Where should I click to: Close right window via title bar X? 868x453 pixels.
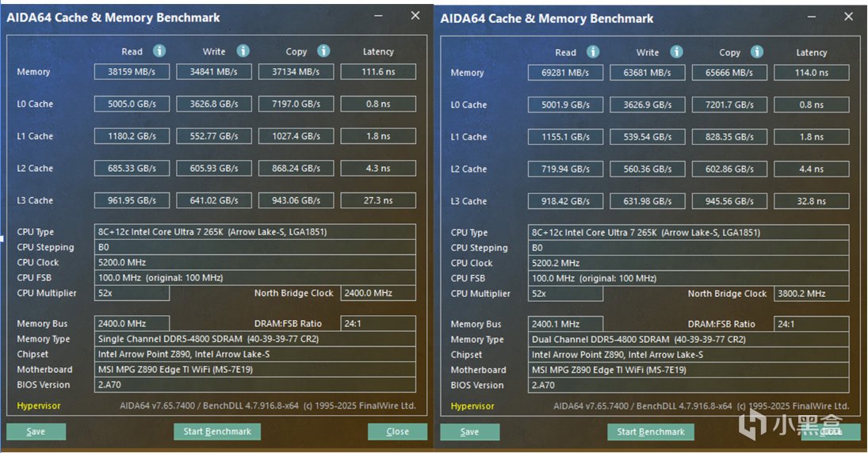point(849,17)
